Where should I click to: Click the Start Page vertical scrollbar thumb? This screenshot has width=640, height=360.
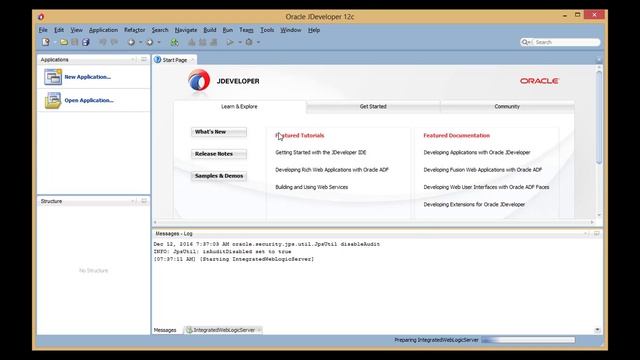[599, 118]
